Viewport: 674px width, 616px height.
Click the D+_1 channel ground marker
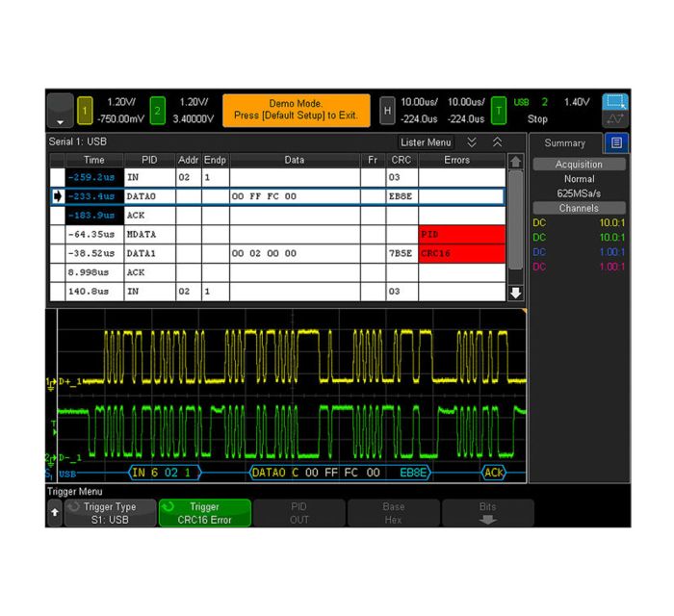pyautogui.click(x=51, y=384)
